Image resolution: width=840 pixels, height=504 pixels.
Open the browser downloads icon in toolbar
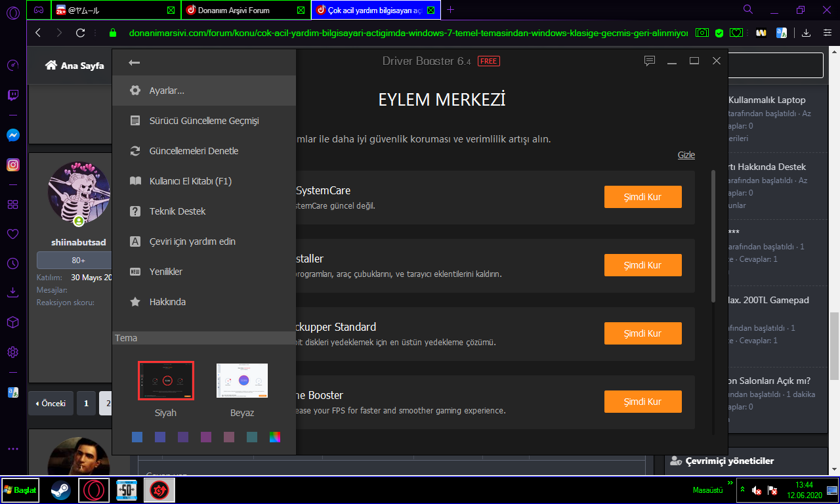(806, 32)
